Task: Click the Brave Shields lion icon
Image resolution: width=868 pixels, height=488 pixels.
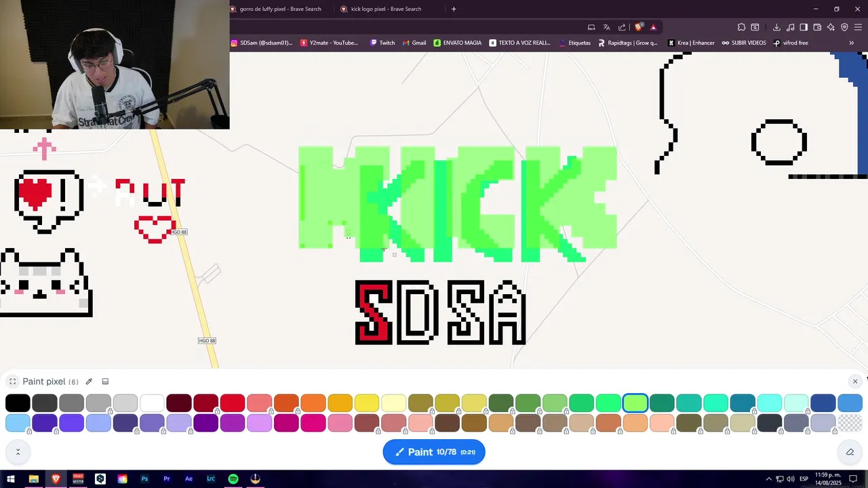Action: click(639, 27)
